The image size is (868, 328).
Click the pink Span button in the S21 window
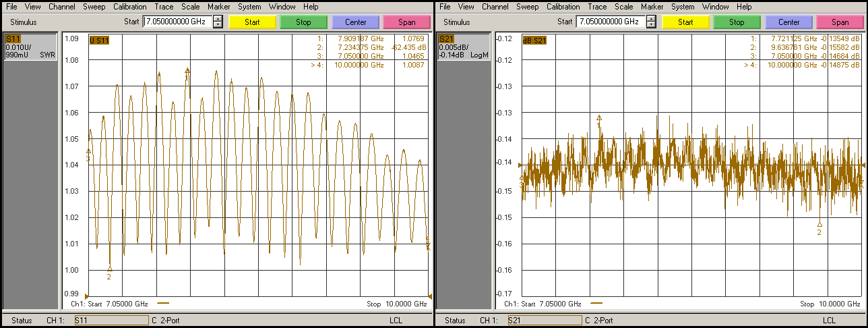pyautogui.click(x=840, y=22)
